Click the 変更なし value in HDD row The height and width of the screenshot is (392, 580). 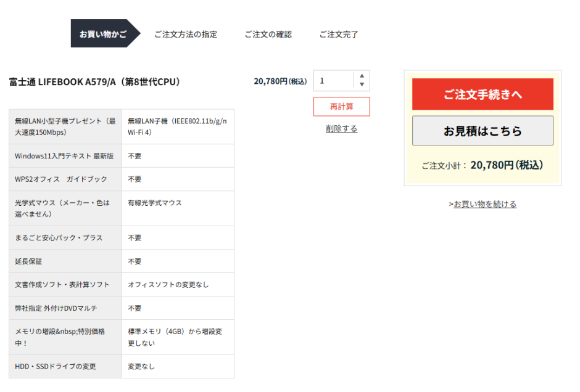[141, 366]
